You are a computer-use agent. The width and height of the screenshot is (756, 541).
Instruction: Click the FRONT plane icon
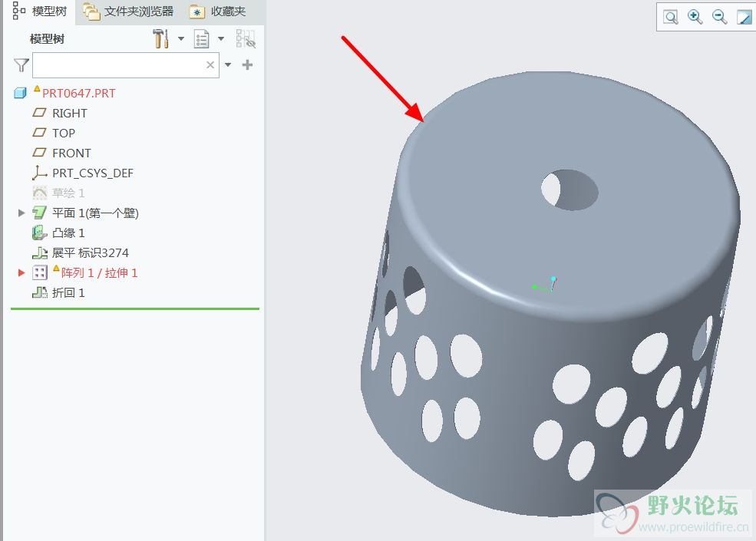tap(39, 153)
